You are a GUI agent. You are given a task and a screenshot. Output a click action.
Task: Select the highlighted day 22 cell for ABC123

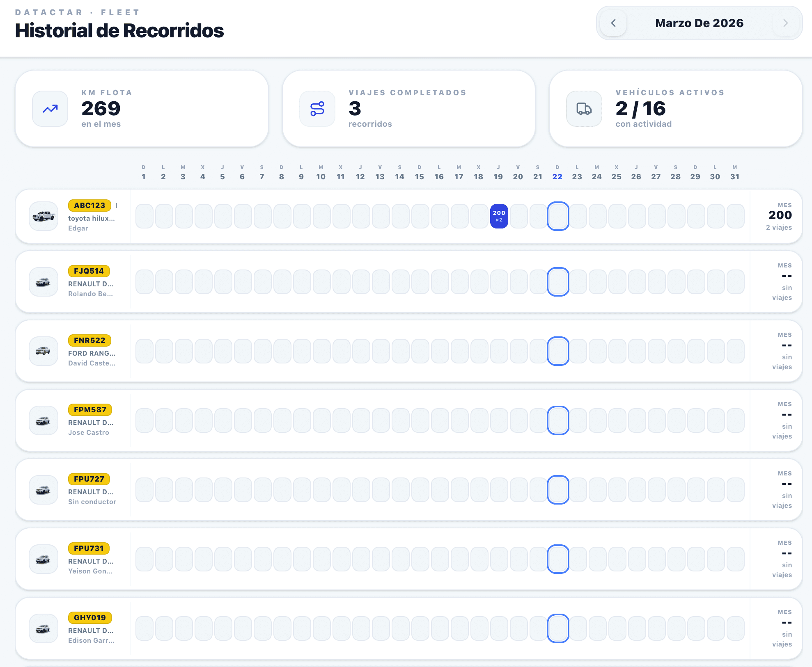557,216
